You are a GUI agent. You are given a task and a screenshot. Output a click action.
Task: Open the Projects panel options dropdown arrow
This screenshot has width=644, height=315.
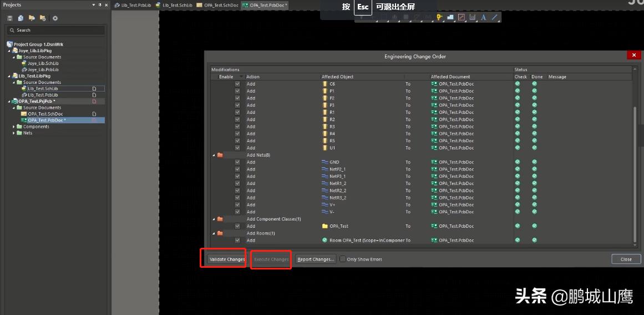pyautogui.click(x=94, y=5)
